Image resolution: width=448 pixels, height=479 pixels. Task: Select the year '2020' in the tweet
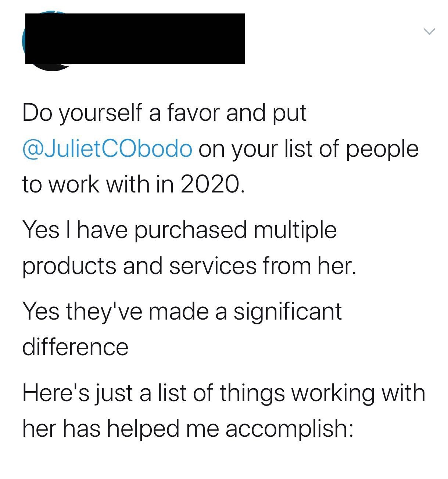click(x=209, y=184)
